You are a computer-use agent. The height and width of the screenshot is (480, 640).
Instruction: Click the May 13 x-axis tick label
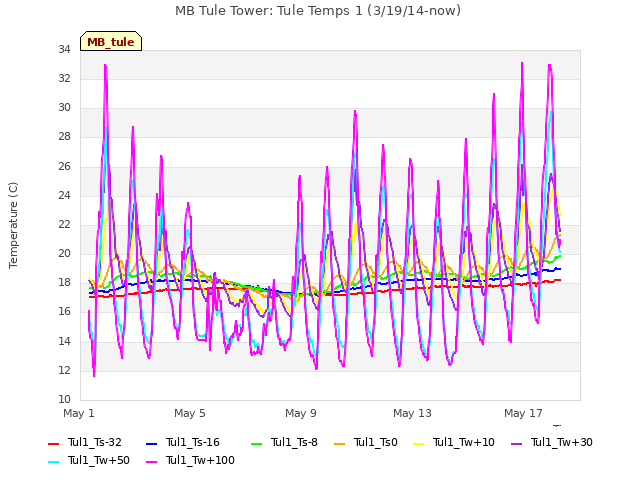pos(412,413)
